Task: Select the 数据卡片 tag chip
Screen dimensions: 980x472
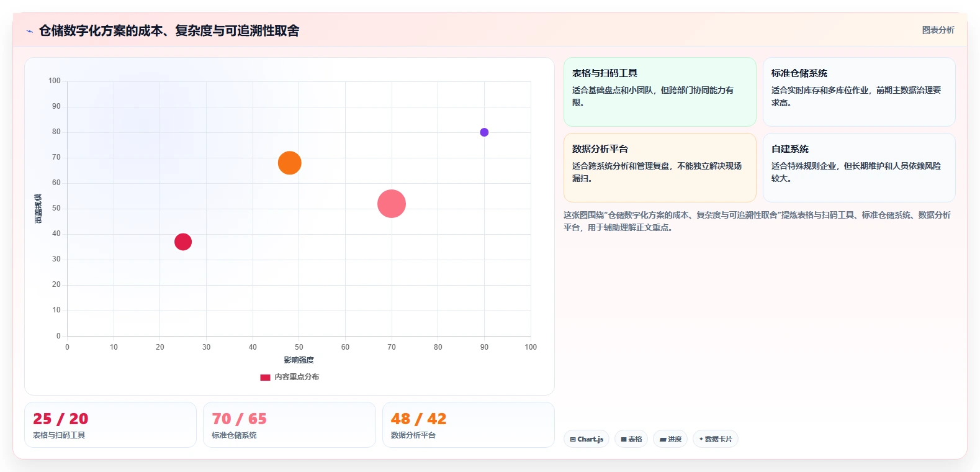Action: coord(716,439)
